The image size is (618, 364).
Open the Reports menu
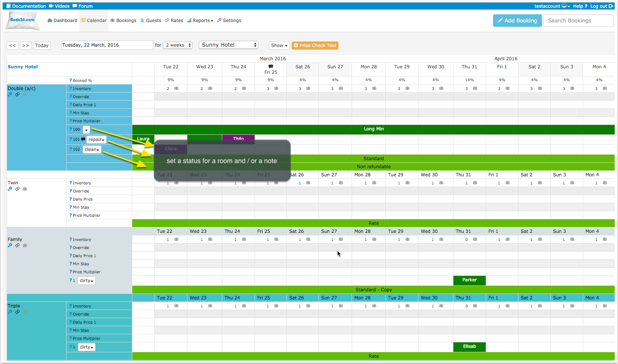[x=200, y=21]
